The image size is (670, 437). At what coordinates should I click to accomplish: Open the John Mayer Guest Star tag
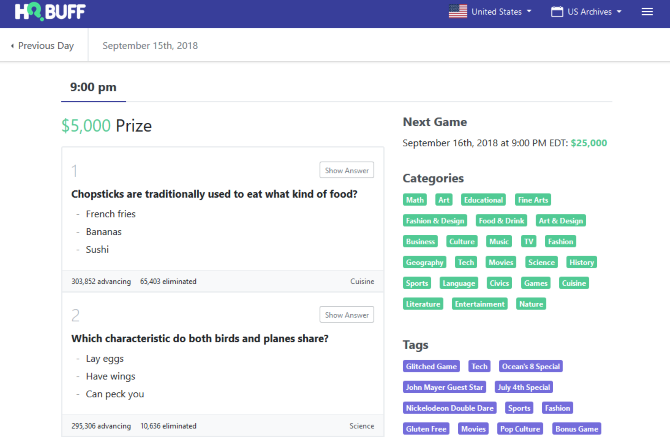pos(444,387)
